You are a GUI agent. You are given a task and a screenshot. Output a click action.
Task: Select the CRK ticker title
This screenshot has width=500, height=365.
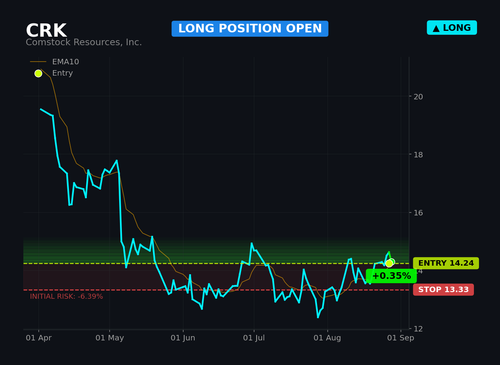[46, 30]
